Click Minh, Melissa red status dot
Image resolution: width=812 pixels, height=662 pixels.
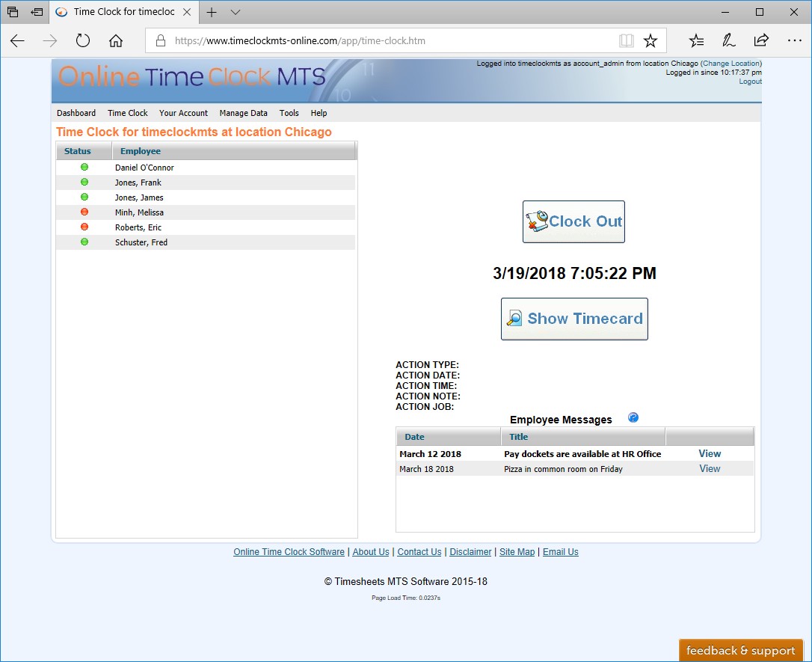(x=84, y=212)
